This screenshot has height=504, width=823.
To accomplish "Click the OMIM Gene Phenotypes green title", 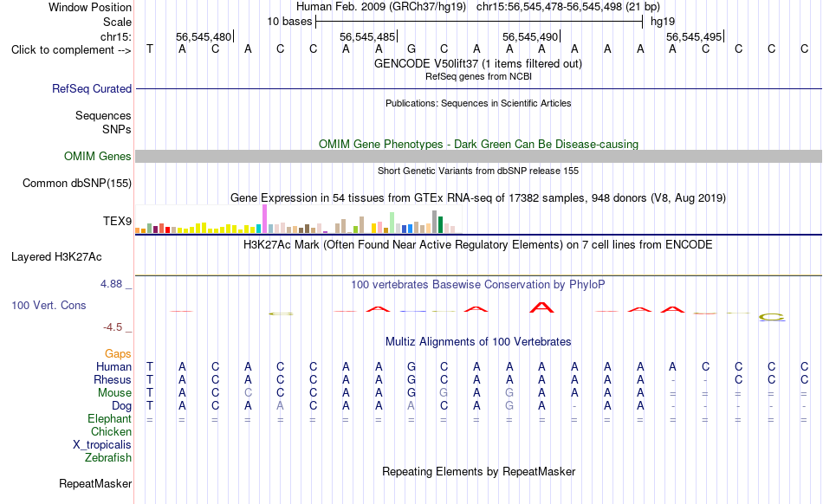I will click(478, 145).
